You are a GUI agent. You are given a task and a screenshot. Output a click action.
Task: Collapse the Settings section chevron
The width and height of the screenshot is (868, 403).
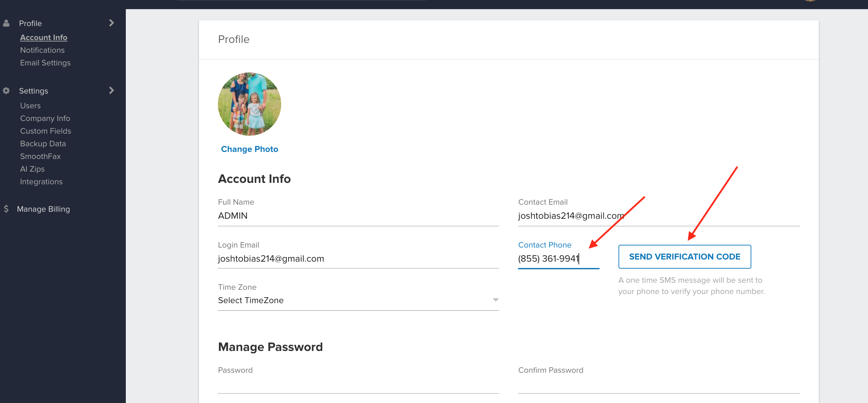(x=111, y=90)
